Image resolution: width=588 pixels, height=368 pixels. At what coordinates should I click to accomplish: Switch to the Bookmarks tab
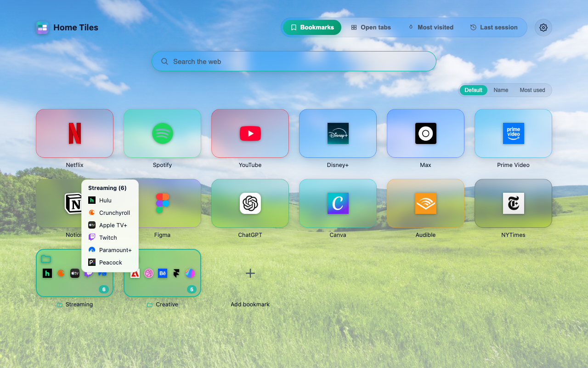(x=312, y=28)
